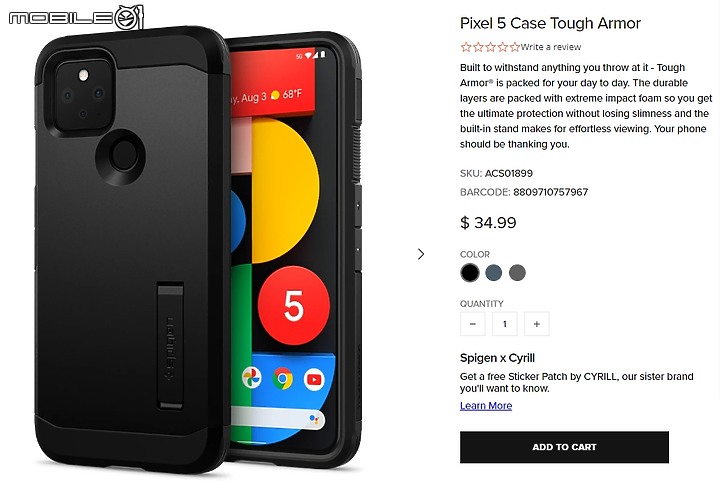Show next product image with right chevron

(x=421, y=254)
